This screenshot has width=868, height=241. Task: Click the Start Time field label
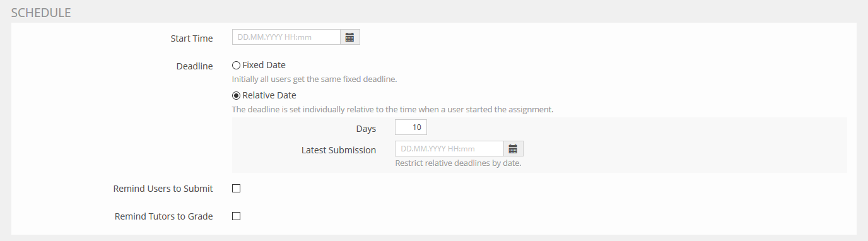(x=192, y=38)
